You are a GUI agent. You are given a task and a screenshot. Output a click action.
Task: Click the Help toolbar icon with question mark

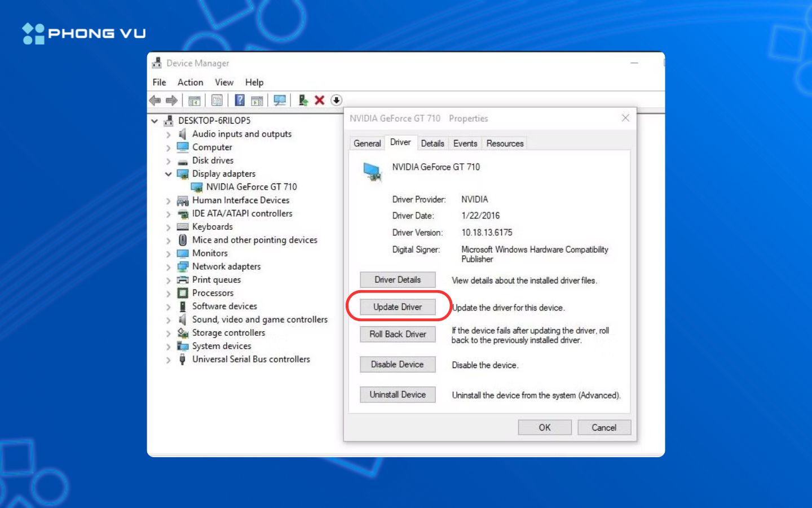tap(240, 100)
